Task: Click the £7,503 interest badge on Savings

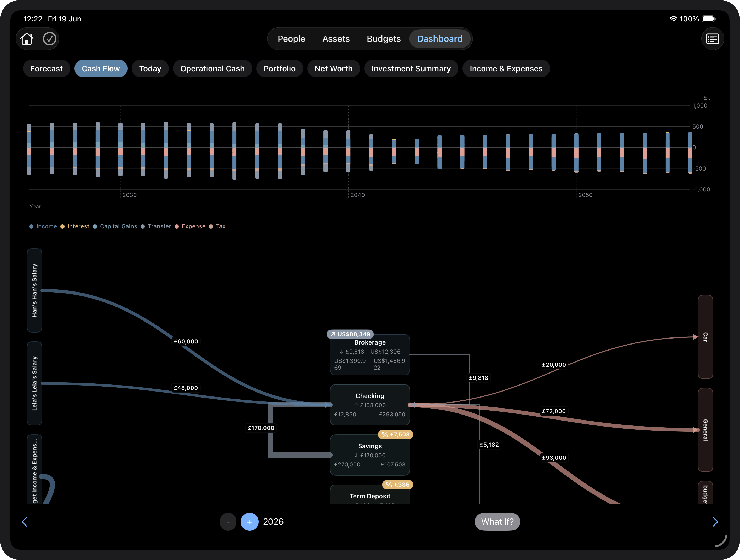Action: point(396,434)
